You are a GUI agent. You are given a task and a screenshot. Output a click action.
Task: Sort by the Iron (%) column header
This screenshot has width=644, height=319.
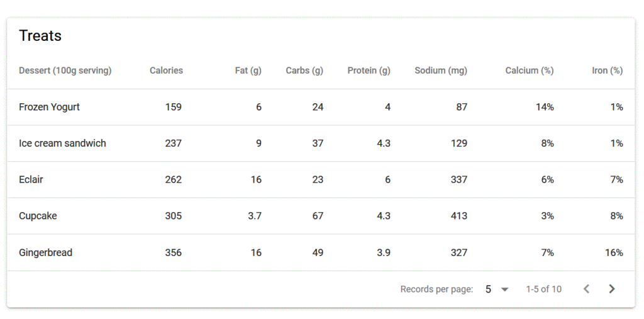[x=607, y=70]
